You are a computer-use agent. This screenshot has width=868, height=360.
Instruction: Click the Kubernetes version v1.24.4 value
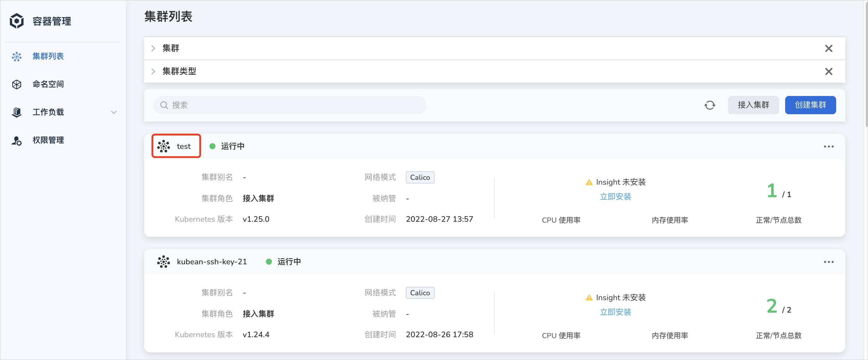point(256,335)
